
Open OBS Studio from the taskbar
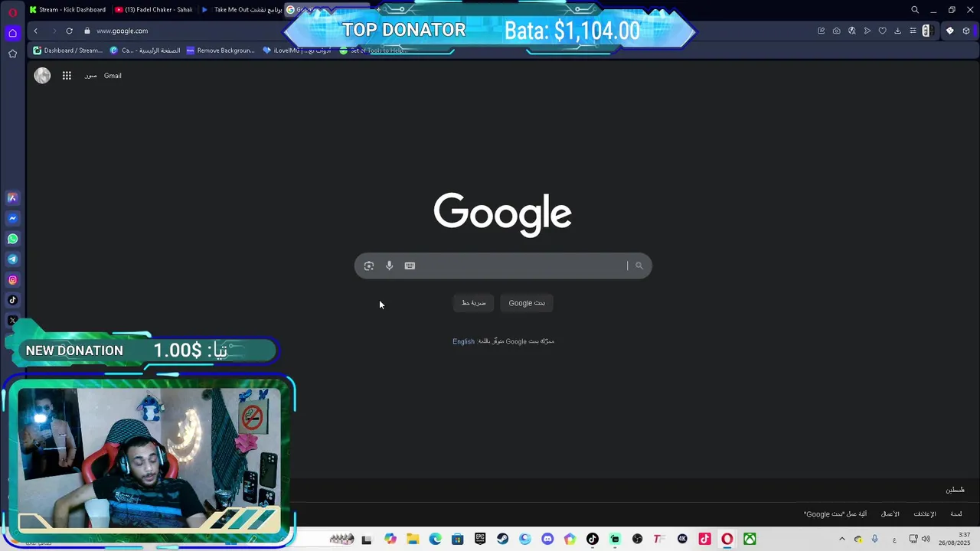pyautogui.click(x=637, y=540)
